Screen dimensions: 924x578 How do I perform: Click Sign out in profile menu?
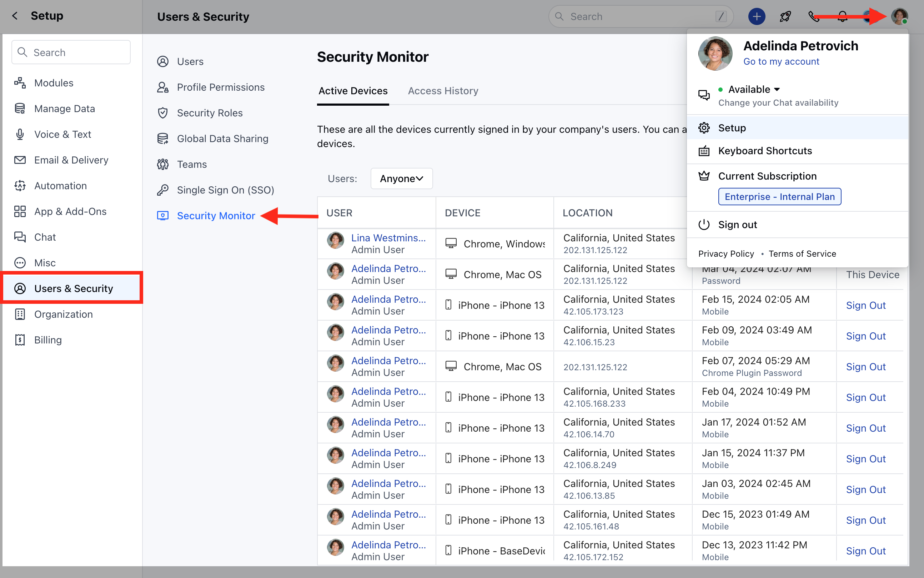point(737,225)
